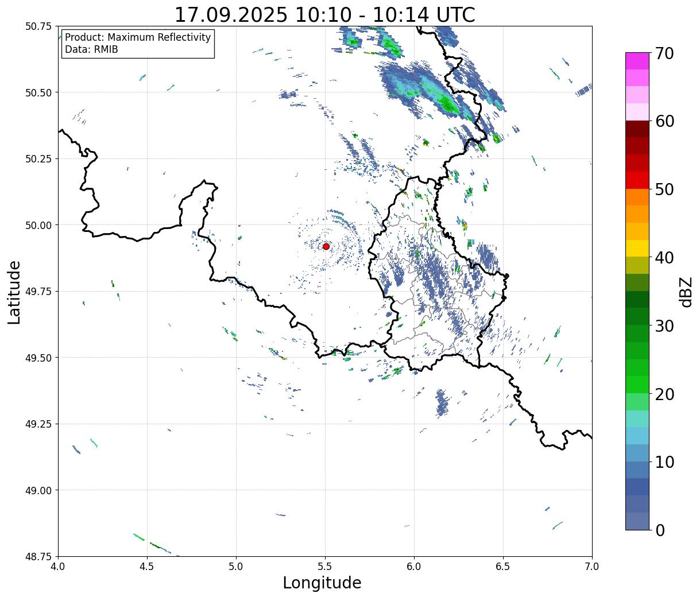Click the 'dBZ' colorbar label
The image size is (700, 597).
pyautogui.click(x=686, y=292)
